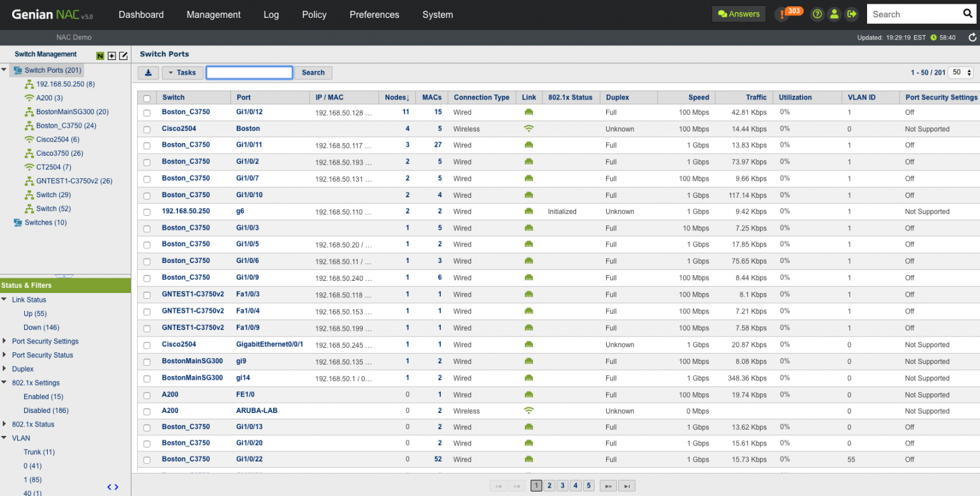This screenshot has width=980, height=496.
Task: Open the Preferences menu
Action: pyautogui.click(x=374, y=14)
